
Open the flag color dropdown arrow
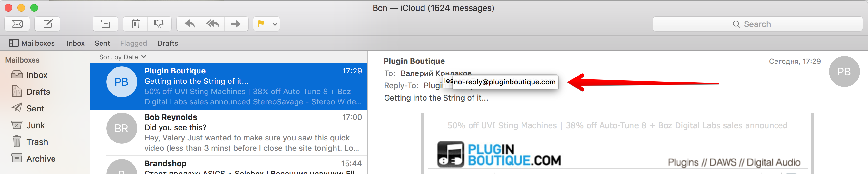275,24
